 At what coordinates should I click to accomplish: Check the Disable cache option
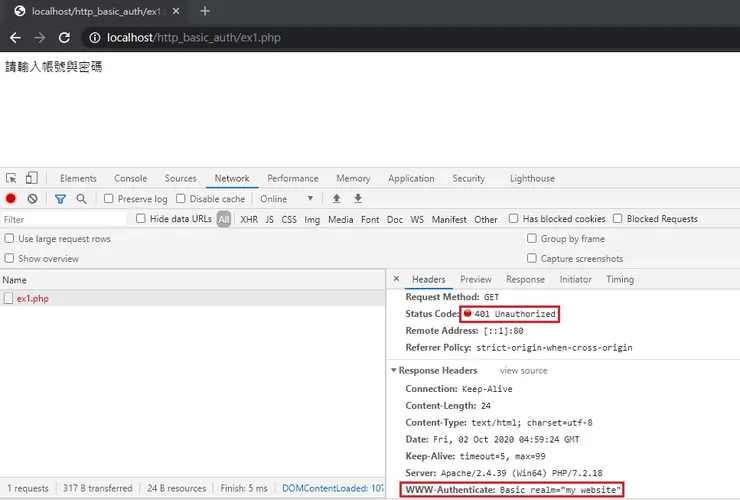point(181,199)
